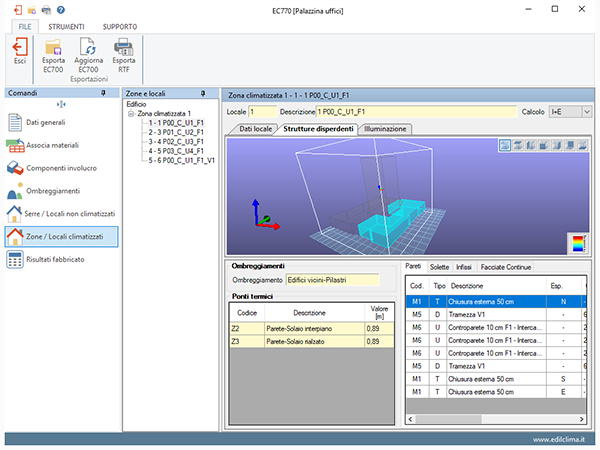Click walls table scrollbar left arrow
Image resolution: width=600 pixels, height=450 pixels.
click(x=411, y=419)
